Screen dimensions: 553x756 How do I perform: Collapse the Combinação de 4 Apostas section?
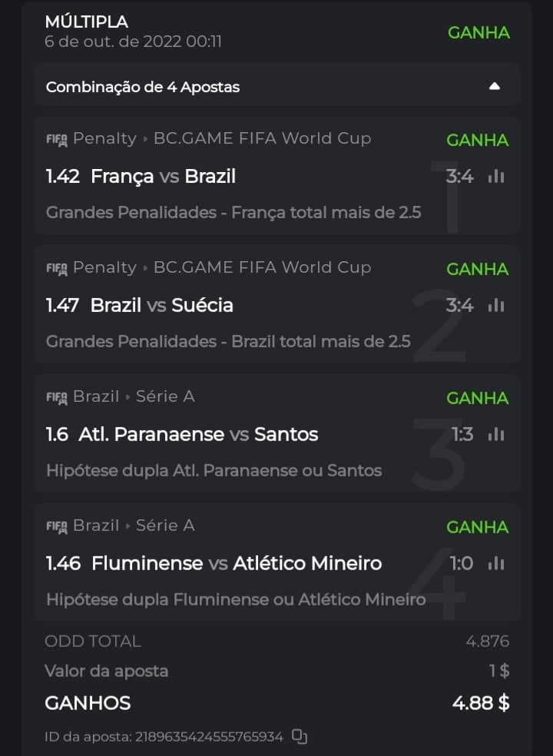click(495, 86)
